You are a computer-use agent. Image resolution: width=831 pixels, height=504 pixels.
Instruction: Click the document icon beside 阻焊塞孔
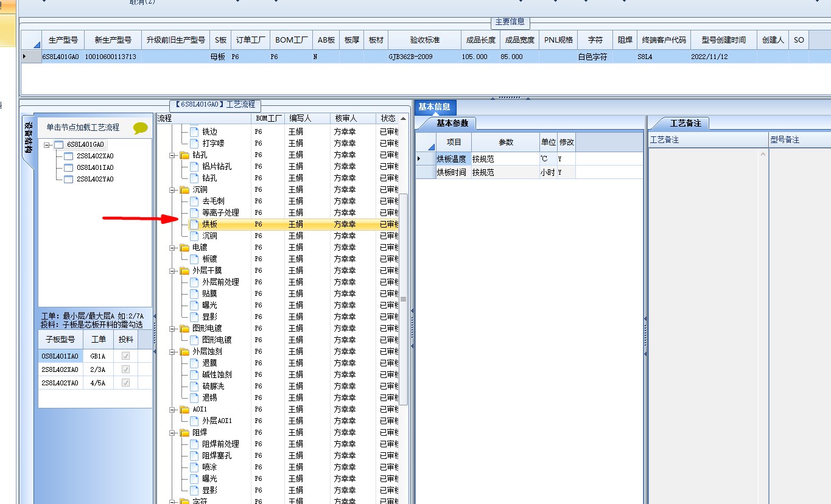194,455
